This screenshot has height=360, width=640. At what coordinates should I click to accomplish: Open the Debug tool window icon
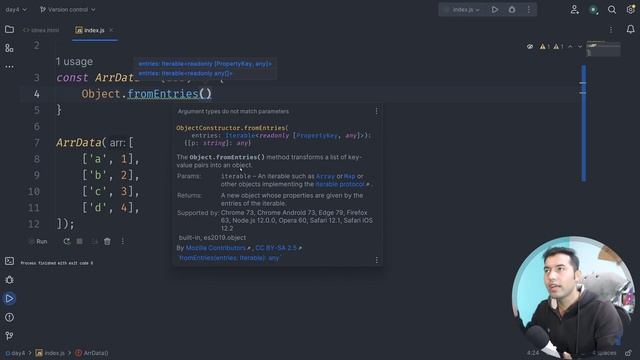click(x=9, y=280)
